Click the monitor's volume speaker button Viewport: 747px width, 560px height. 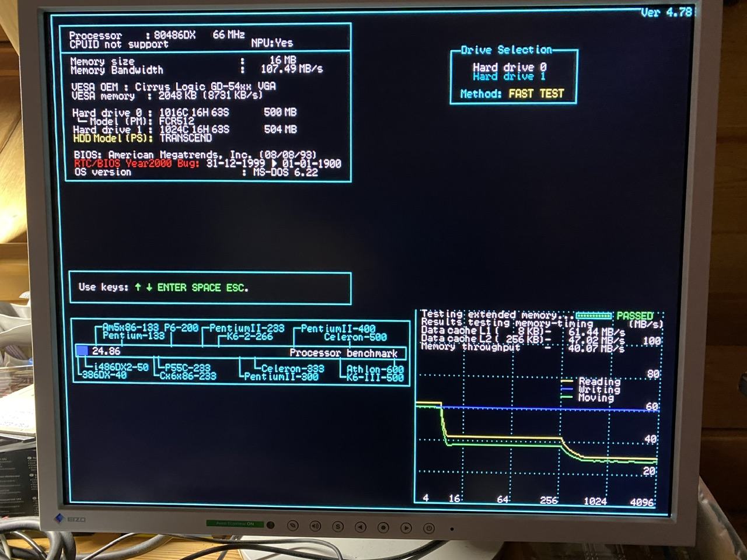pyautogui.click(x=315, y=526)
